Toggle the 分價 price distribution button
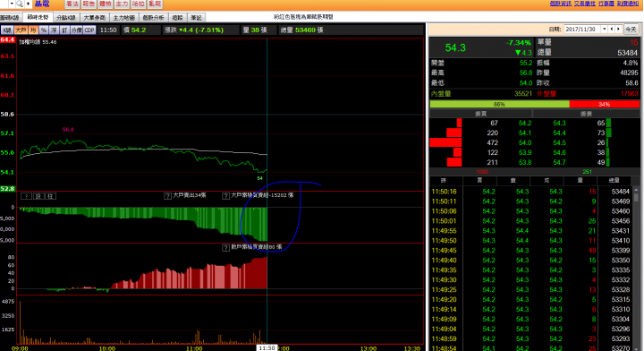The image size is (644, 351). pyautogui.click(x=76, y=30)
